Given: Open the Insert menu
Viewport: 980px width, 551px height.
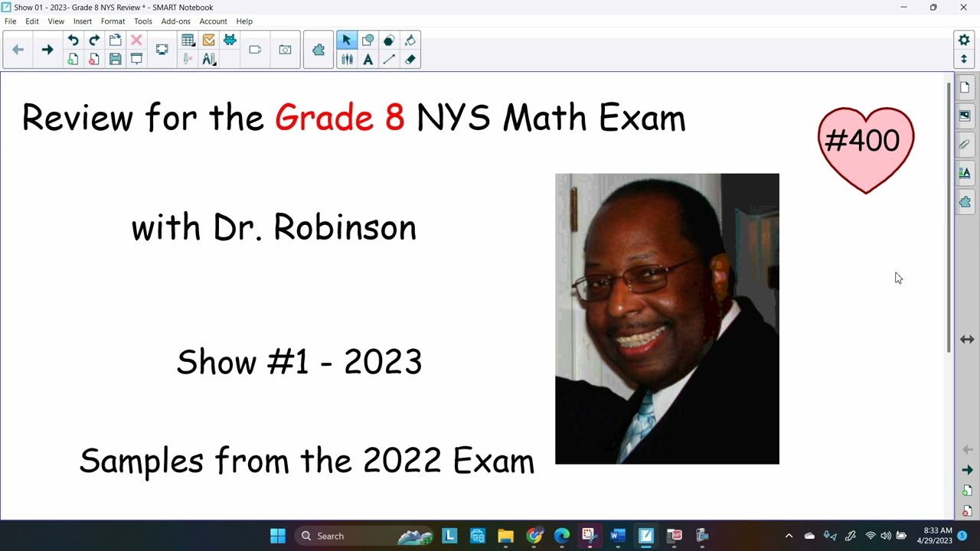Looking at the screenshot, I should pos(83,21).
